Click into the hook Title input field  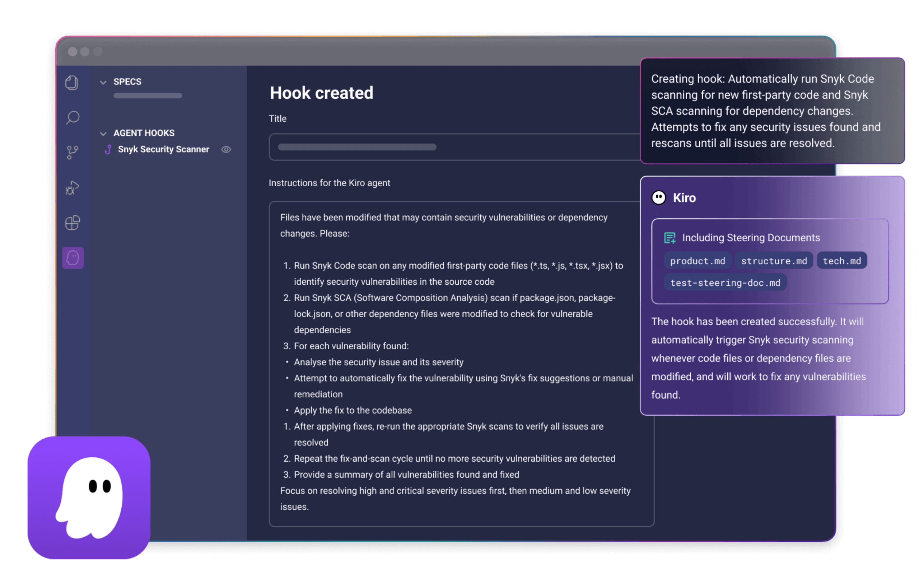454,147
